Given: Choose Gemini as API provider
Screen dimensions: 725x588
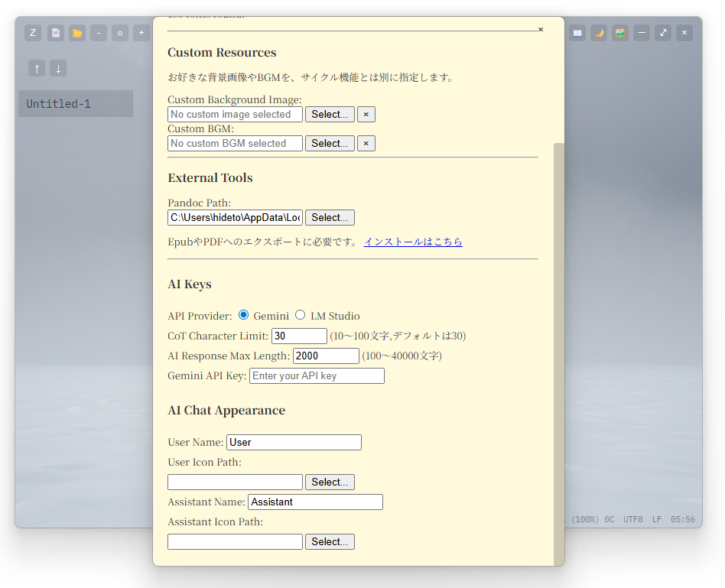Looking at the screenshot, I should [x=244, y=315].
